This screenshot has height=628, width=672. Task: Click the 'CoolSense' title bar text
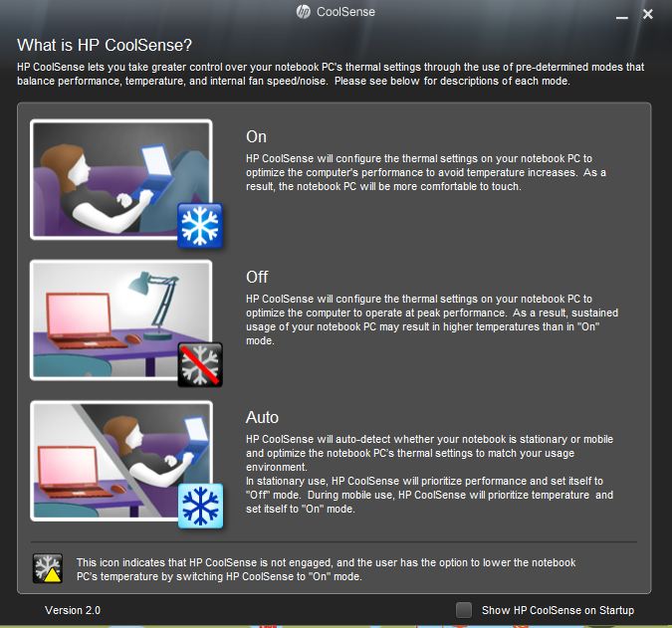(345, 12)
